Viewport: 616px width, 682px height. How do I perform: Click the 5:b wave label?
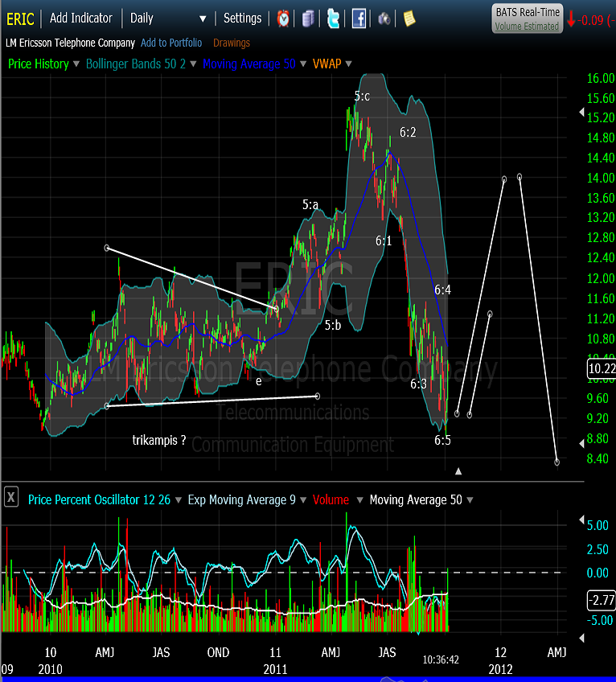(x=333, y=325)
